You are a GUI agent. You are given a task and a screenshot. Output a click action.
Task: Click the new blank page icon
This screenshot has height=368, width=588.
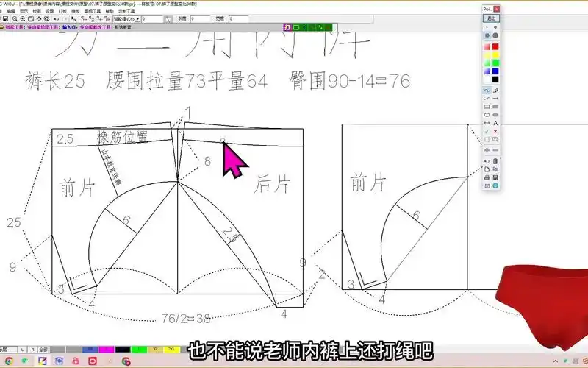[x=487, y=169]
